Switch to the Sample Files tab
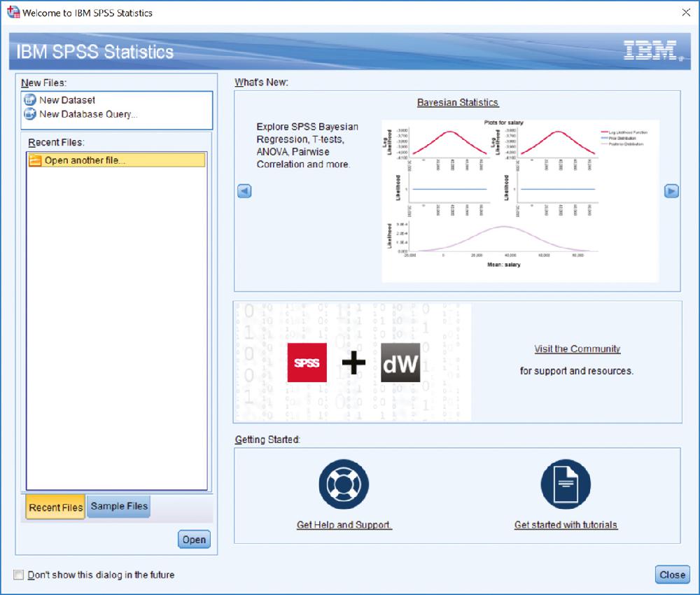700x595 pixels. pos(119,506)
